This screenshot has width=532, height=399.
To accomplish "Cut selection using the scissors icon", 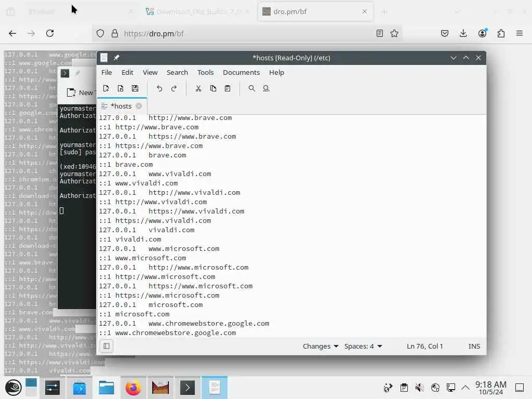I will (x=198, y=88).
